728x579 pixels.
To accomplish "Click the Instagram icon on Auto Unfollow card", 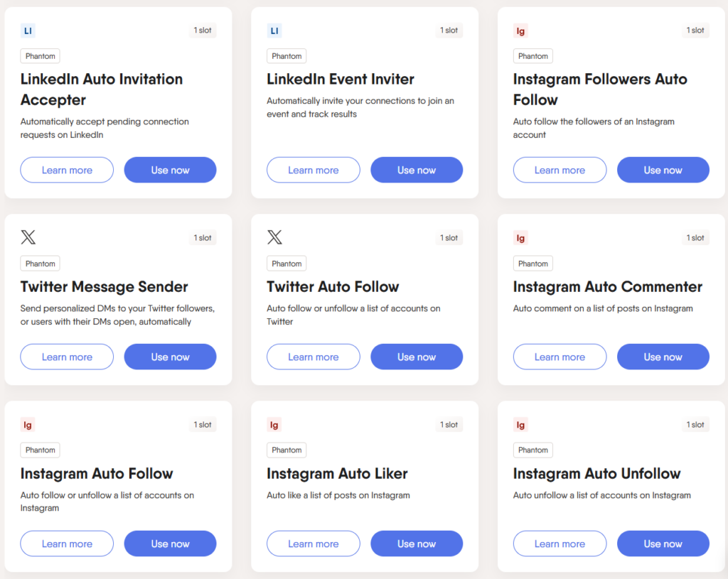I will click(520, 425).
